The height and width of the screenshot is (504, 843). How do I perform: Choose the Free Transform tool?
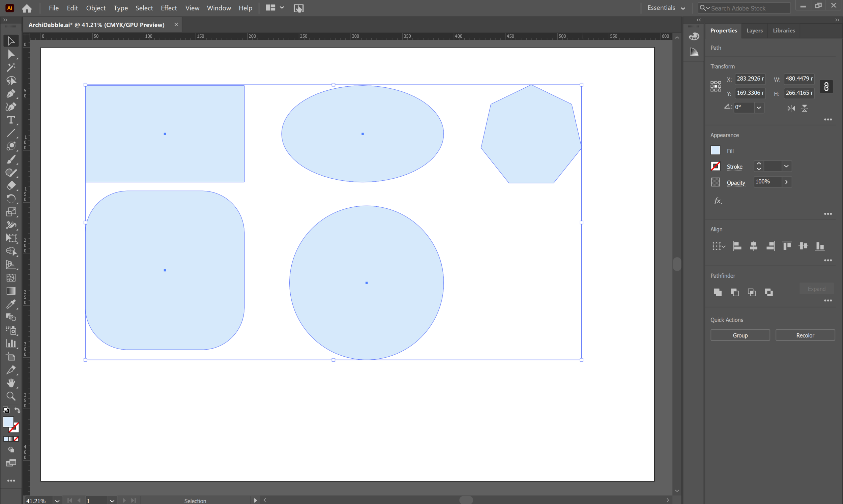[x=11, y=238]
